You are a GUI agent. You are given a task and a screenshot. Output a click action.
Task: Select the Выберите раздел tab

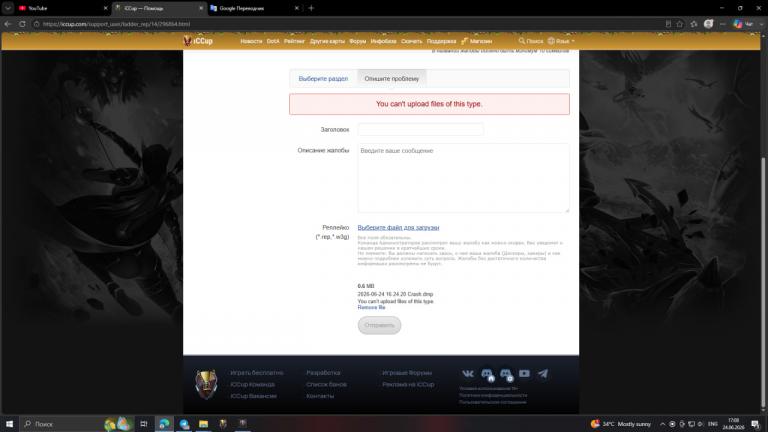point(323,78)
